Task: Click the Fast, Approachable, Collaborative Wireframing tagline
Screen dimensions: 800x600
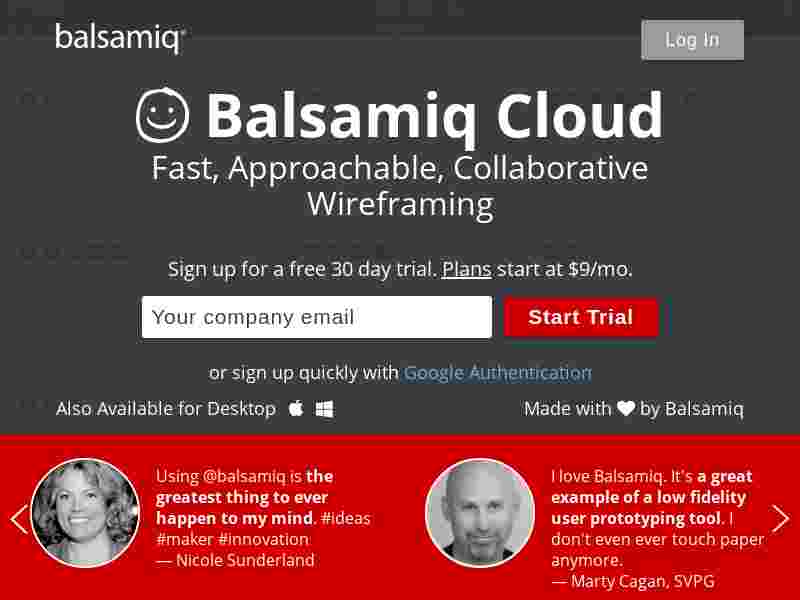Action: (400, 186)
